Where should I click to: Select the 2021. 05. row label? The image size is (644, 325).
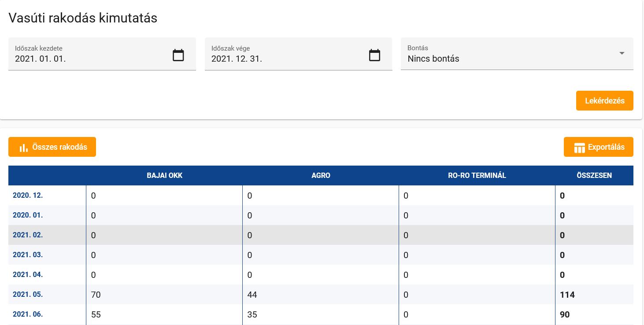28,294
